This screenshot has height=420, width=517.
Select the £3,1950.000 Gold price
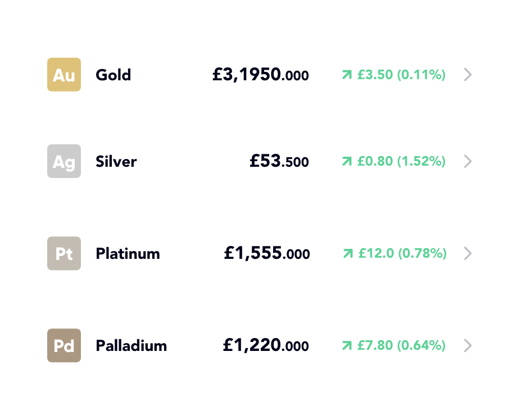tap(261, 74)
